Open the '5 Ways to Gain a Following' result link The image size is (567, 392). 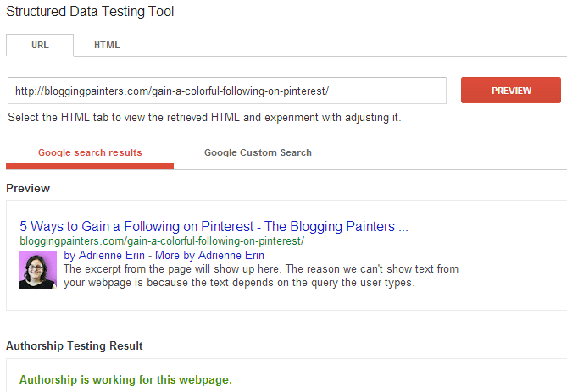coord(214,227)
